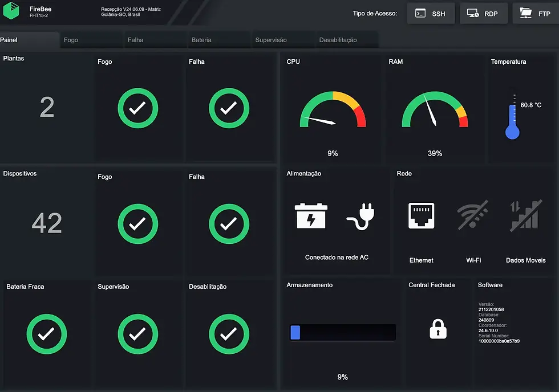Select the Ethernet port icon
Image resolution: width=559 pixels, height=392 pixels.
click(421, 215)
